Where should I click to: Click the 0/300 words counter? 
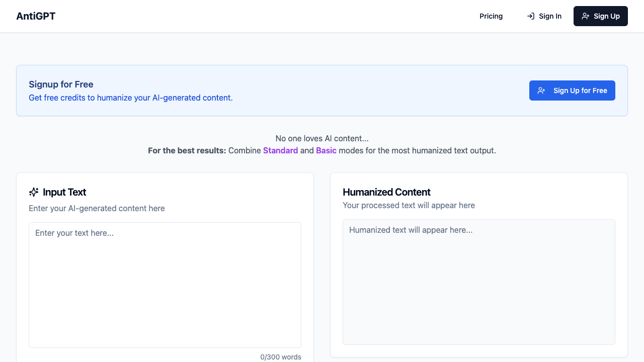pos(280,357)
